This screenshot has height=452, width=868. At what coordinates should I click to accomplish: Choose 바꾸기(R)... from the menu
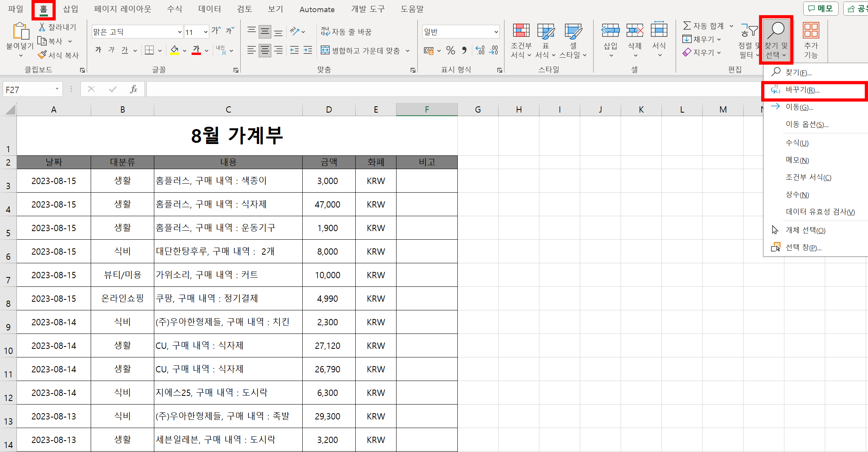click(815, 90)
